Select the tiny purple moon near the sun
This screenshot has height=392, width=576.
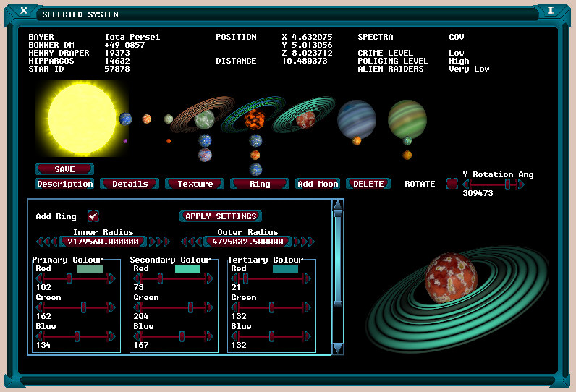tap(126, 141)
